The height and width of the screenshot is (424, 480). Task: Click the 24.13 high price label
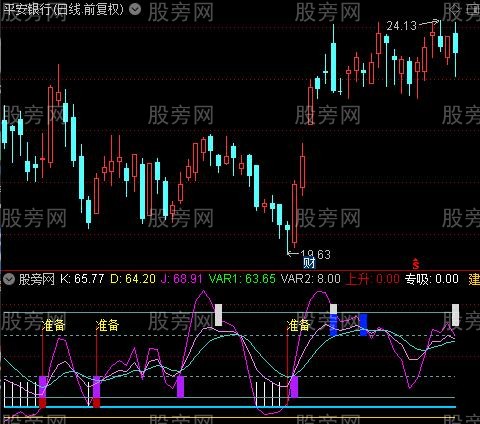pyautogui.click(x=401, y=26)
